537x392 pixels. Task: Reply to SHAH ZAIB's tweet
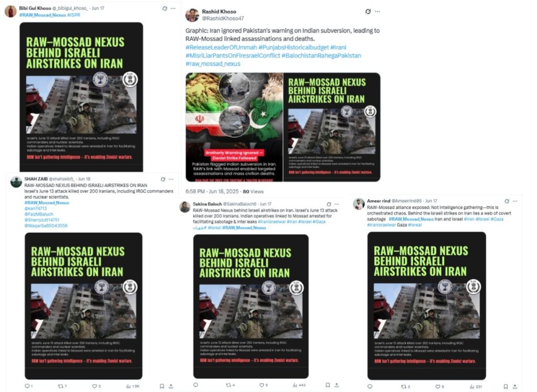pos(27,386)
